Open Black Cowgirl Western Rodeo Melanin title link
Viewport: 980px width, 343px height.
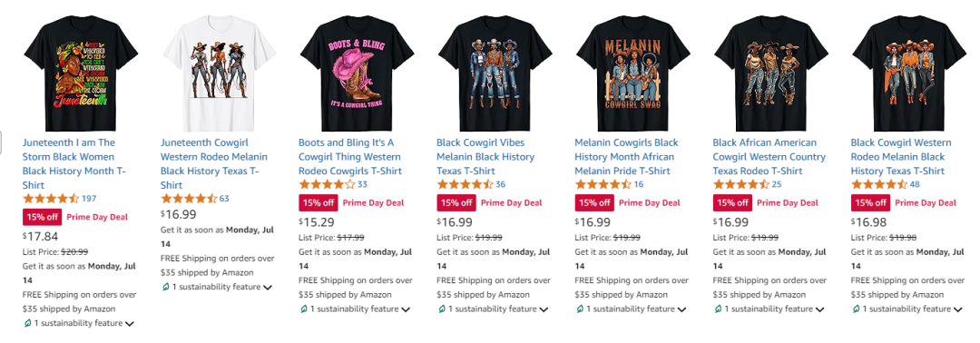click(x=901, y=157)
